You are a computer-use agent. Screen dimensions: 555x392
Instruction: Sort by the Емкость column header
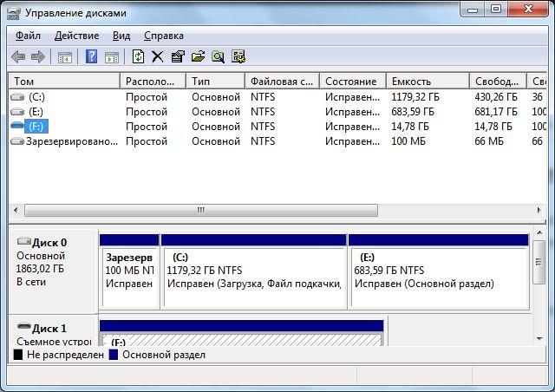tap(428, 82)
